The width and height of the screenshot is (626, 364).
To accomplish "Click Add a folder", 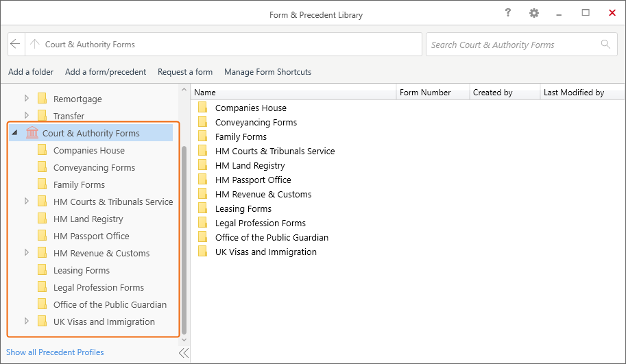I will coord(31,72).
